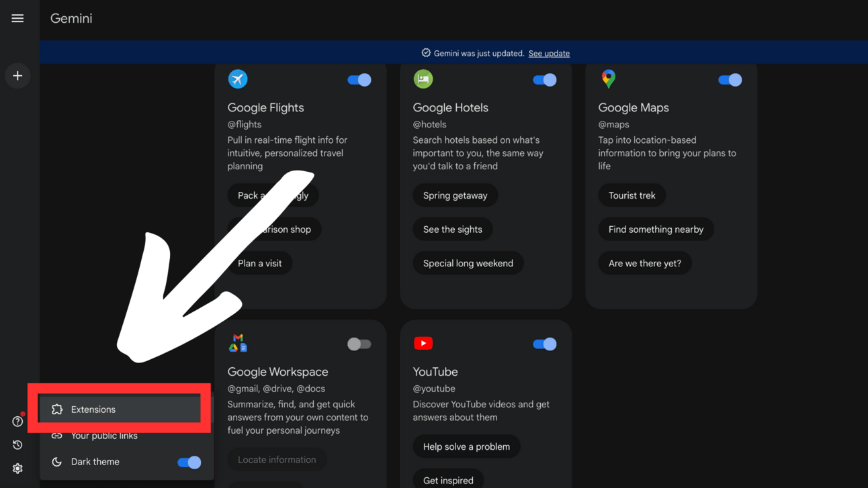Click the moon Dark theme icon

[x=57, y=462]
